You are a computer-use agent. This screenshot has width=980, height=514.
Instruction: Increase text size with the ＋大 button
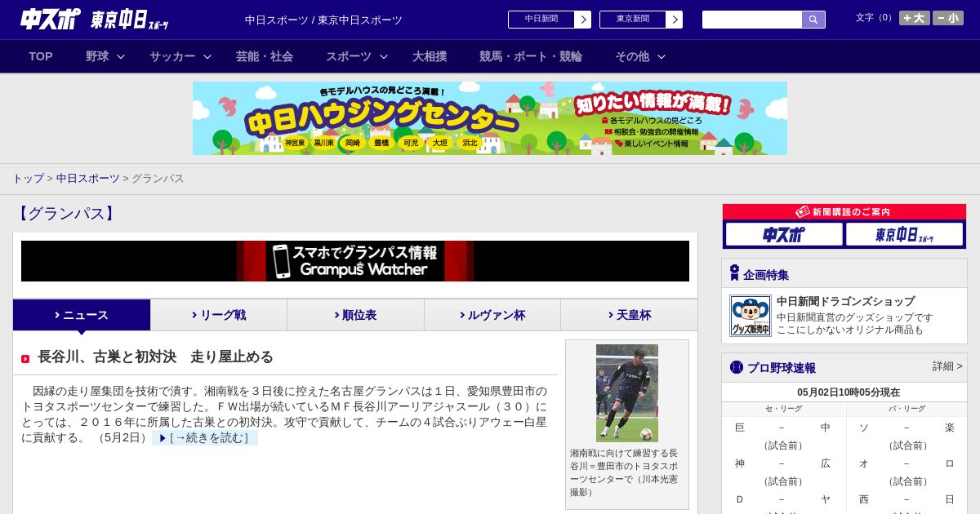coord(915,18)
